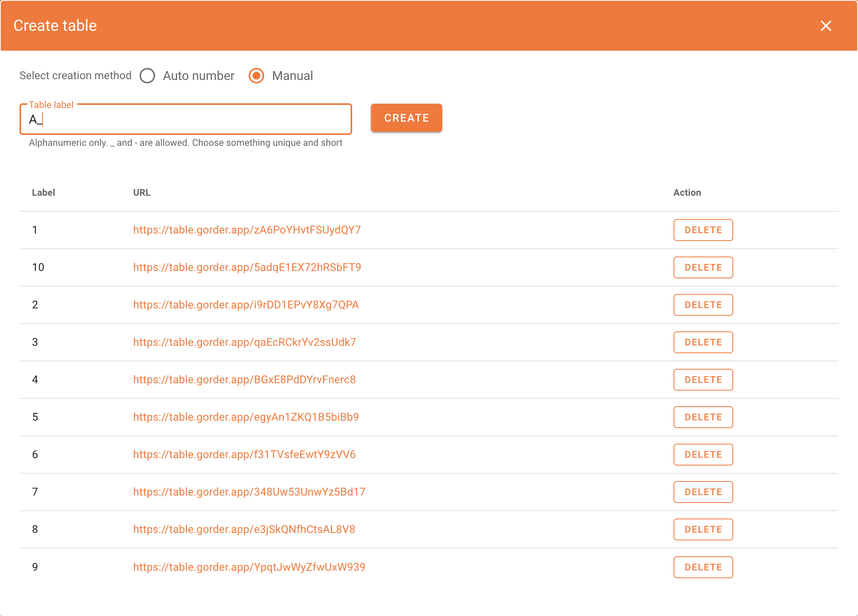
Task: Open URL ending qaEcRCkrYv2ssUdk7
Action: (245, 342)
